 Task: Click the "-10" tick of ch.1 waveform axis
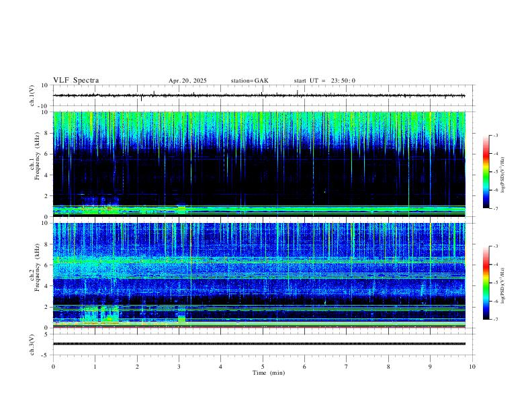(44, 106)
